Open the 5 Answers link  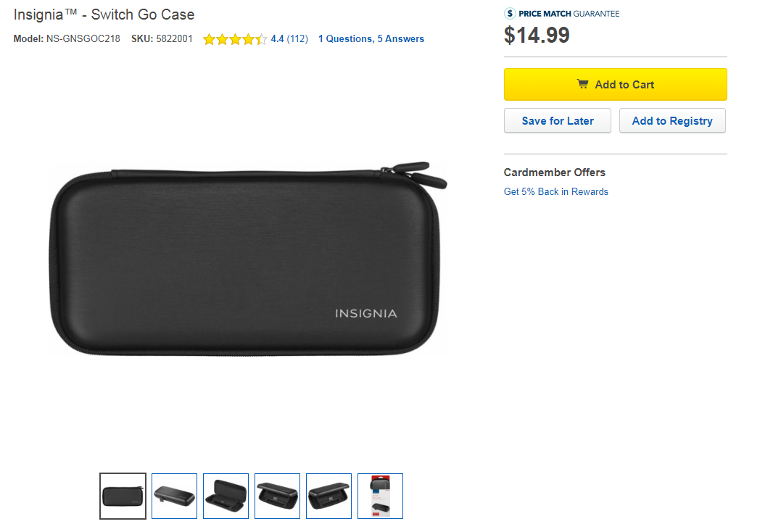click(x=400, y=39)
